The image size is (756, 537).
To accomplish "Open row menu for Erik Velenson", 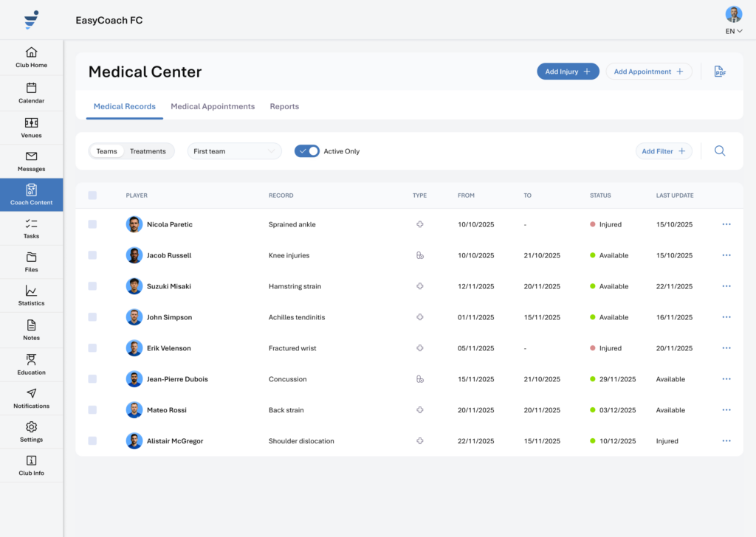I will [726, 347].
